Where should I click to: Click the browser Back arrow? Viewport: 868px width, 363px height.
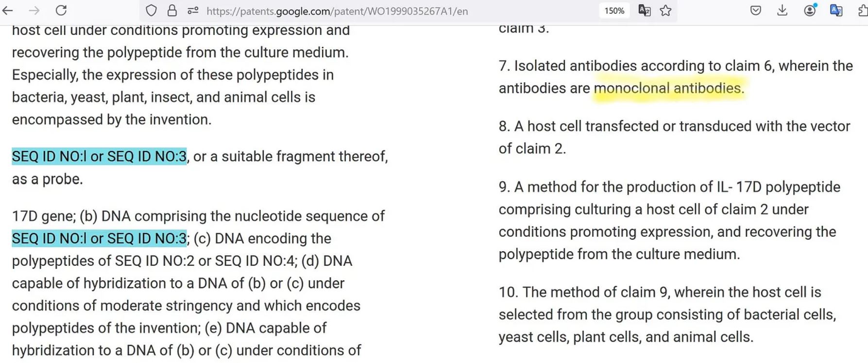(8, 11)
